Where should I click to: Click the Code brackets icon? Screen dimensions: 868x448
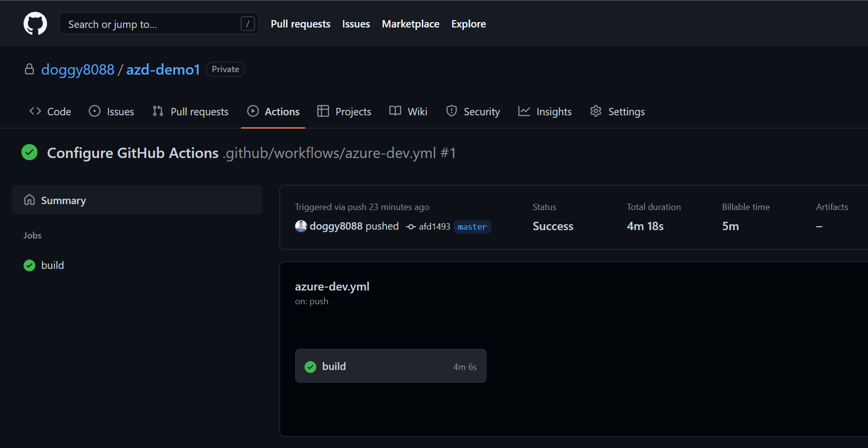pos(35,111)
